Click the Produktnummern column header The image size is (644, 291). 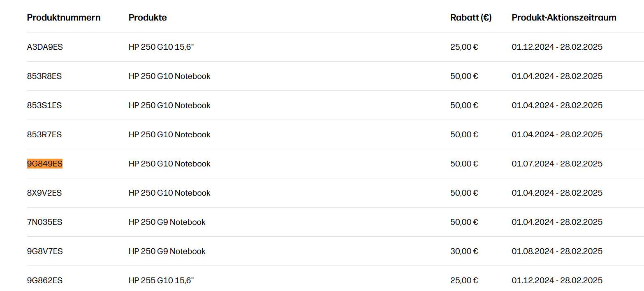(64, 18)
